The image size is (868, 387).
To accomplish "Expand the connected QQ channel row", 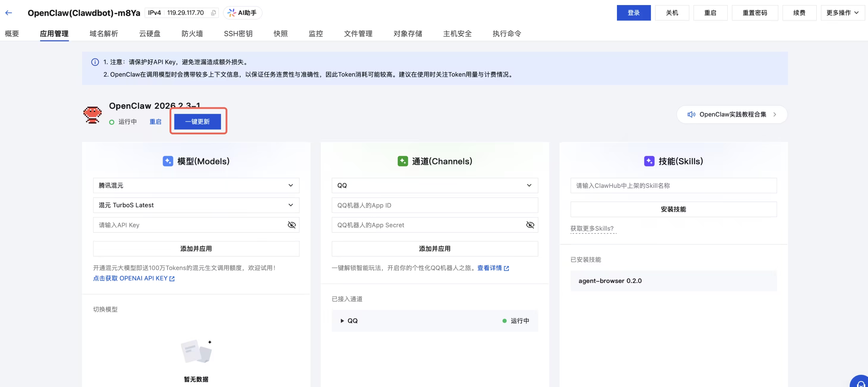I will pos(342,321).
